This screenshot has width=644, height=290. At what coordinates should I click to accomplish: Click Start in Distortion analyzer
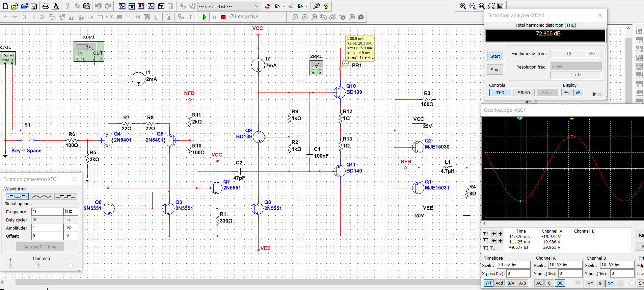495,56
